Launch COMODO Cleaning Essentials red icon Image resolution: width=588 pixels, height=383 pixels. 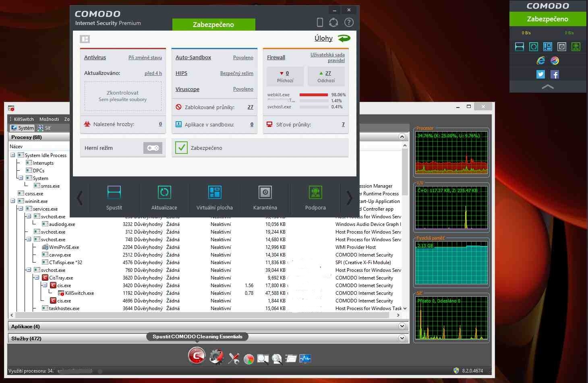(197, 356)
